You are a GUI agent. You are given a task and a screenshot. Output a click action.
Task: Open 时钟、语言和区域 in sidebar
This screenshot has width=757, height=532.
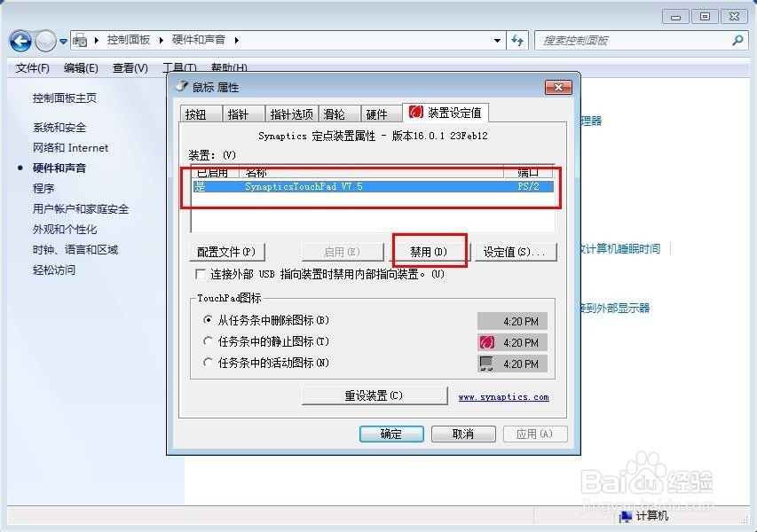[x=75, y=250]
